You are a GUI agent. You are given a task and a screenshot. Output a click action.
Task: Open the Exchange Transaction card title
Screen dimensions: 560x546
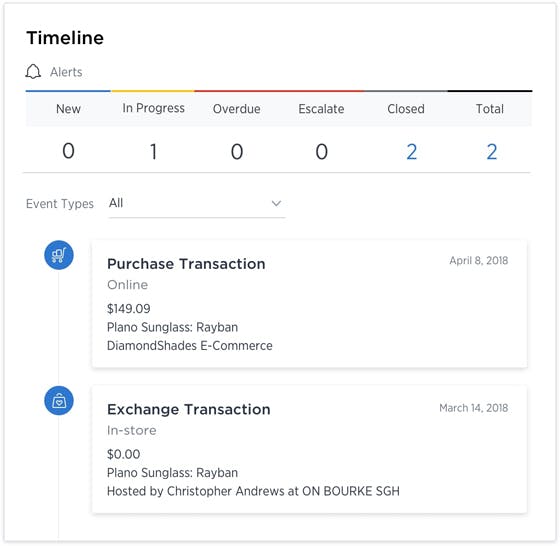click(189, 410)
